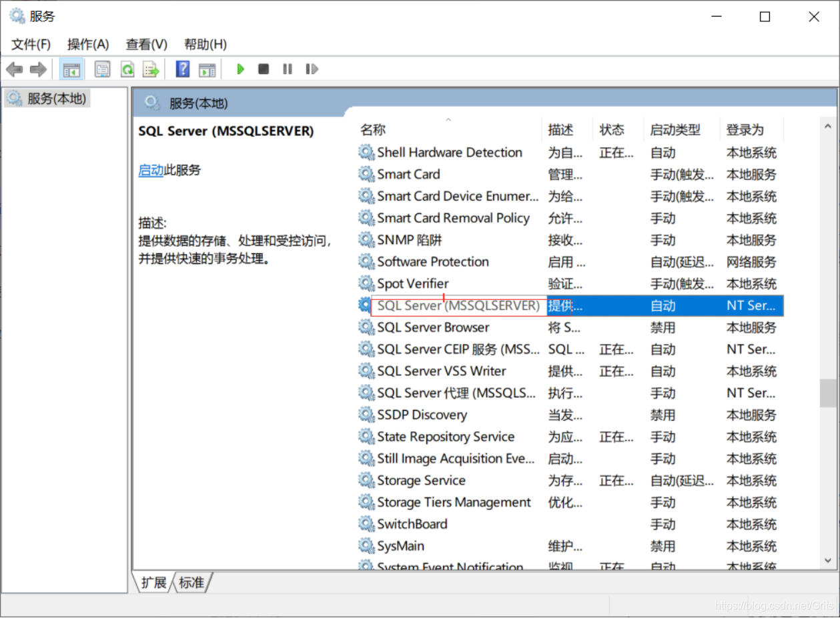
Task: Select the gear icon of Smart Card
Action: coord(366,174)
